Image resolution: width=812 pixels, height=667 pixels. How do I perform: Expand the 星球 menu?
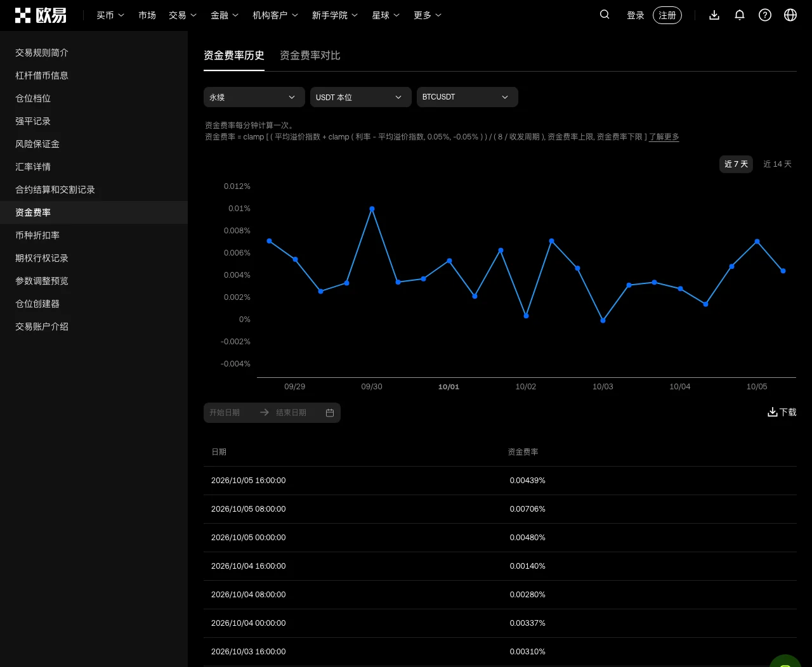[386, 15]
